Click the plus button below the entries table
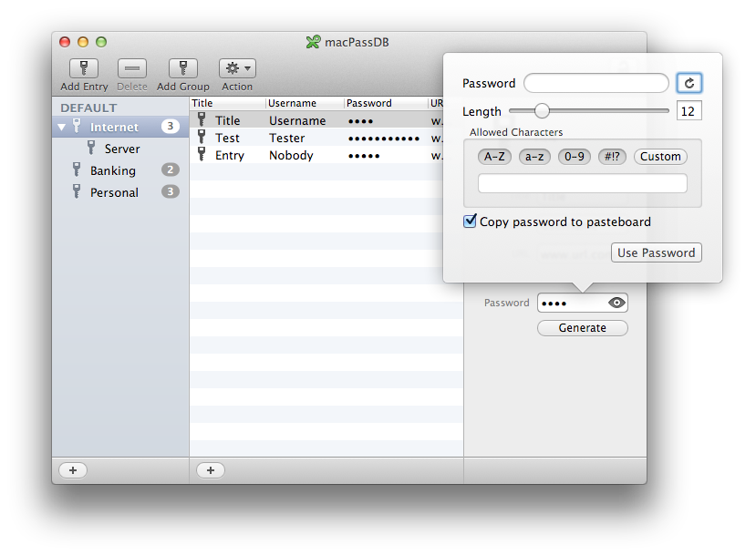This screenshot has width=756, height=556. 210,470
